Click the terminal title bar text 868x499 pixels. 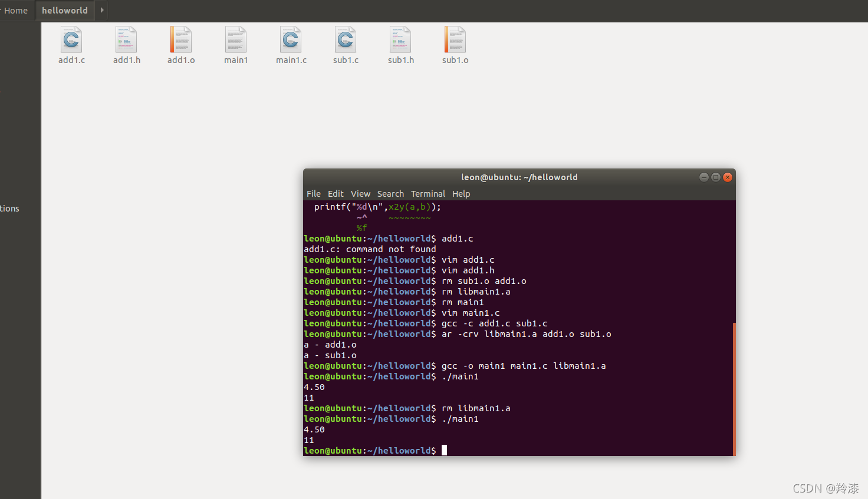point(519,177)
